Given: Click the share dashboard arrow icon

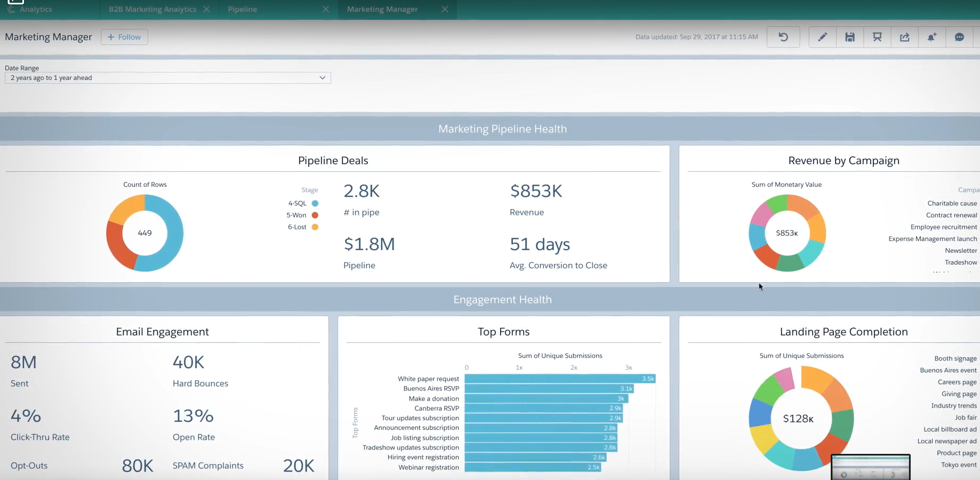Looking at the screenshot, I should pos(904,37).
